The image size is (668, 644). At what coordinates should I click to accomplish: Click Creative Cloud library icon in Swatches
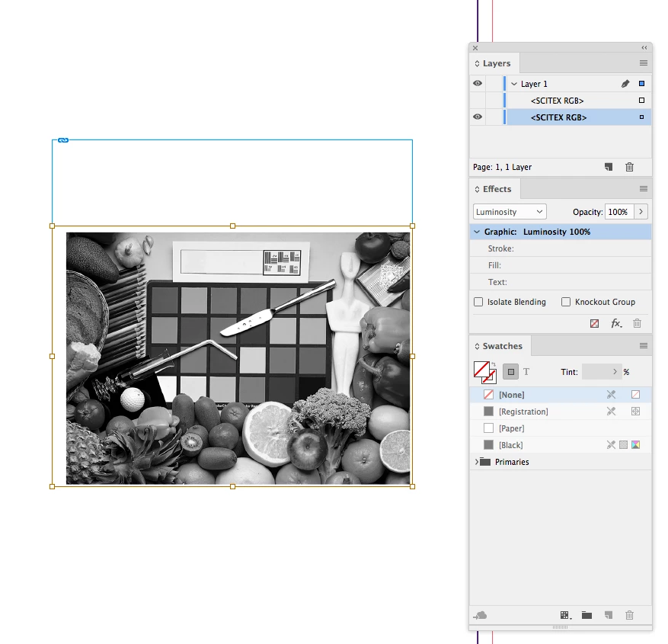(481, 615)
